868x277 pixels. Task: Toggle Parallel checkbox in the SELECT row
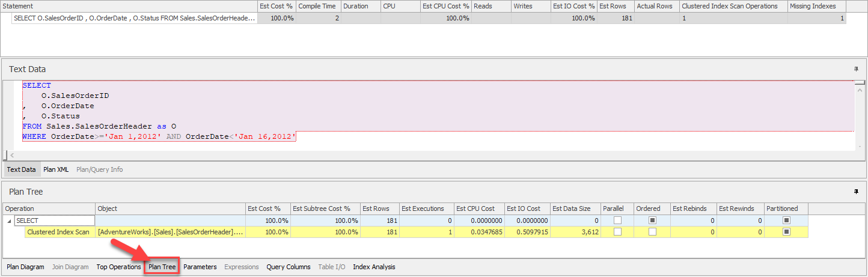[617, 221]
